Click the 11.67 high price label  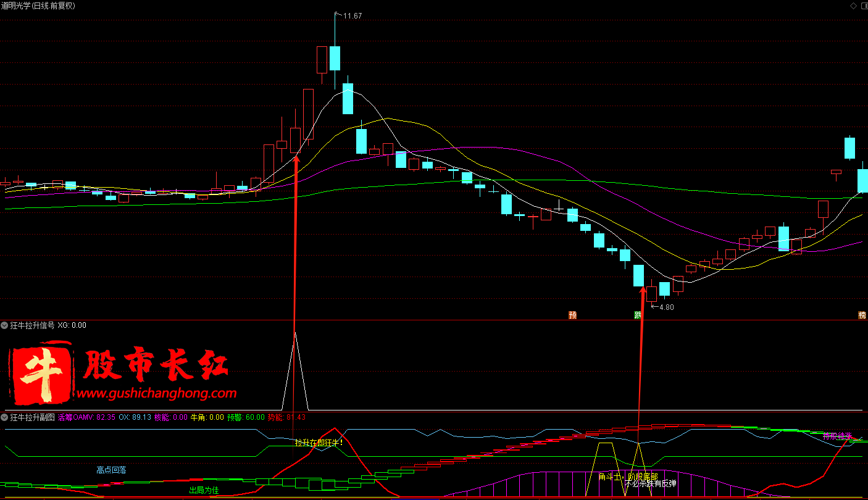tap(353, 16)
